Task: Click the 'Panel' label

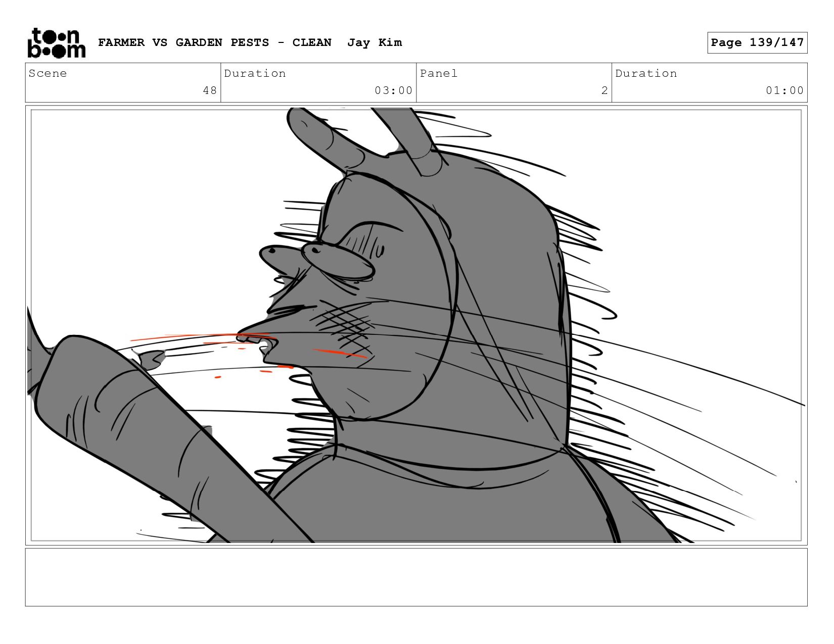Action: (439, 73)
